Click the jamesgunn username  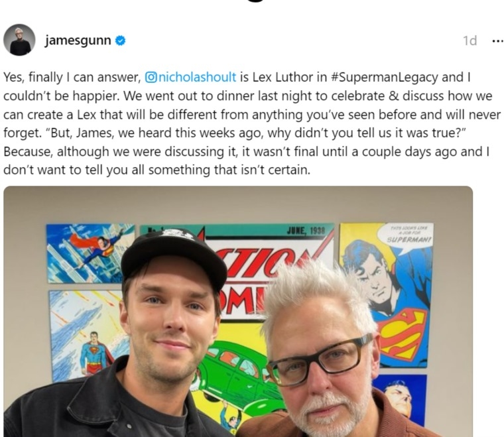point(78,40)
